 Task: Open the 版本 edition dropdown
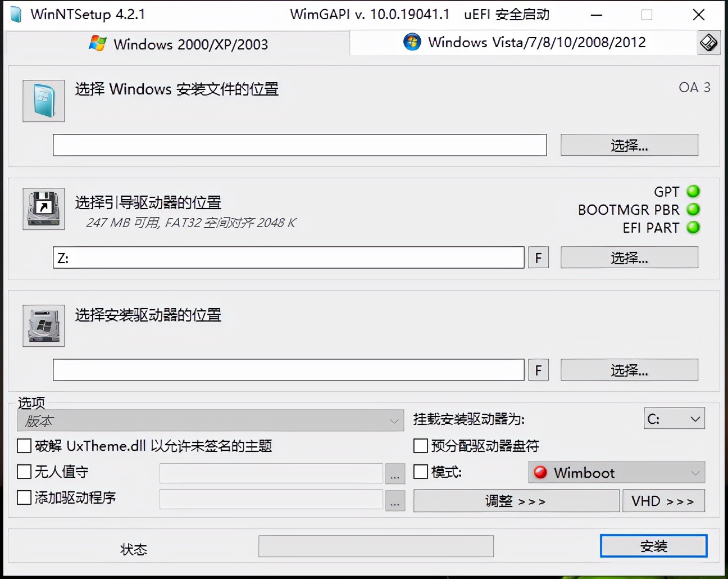click(x=211, y=420)
